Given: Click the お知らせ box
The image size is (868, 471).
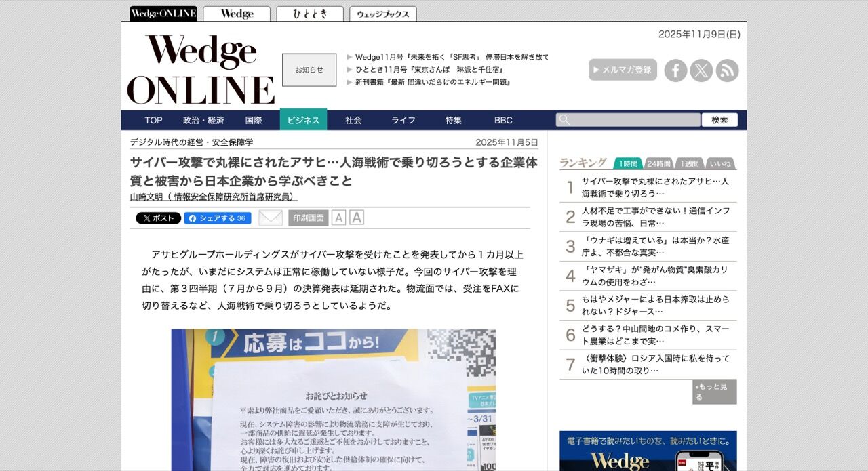Looking at the screenshot, I should click(309, 70).
